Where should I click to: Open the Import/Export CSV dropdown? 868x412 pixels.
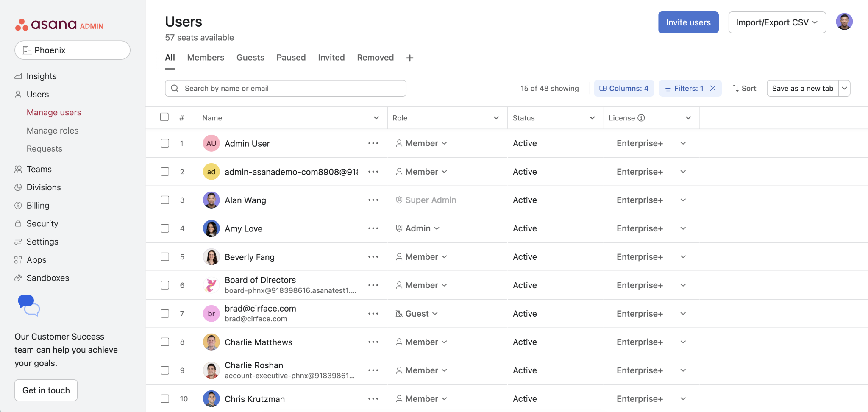click(777, 22)
